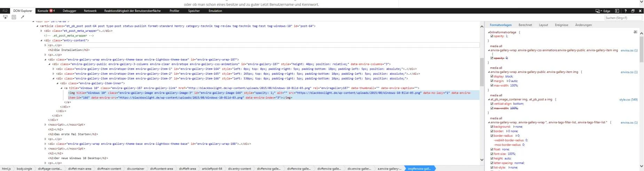This screenshot has width=644, height=171.
Task: Collapse the Inlineformatvorlage rule
Action: (x=489, y=32)
